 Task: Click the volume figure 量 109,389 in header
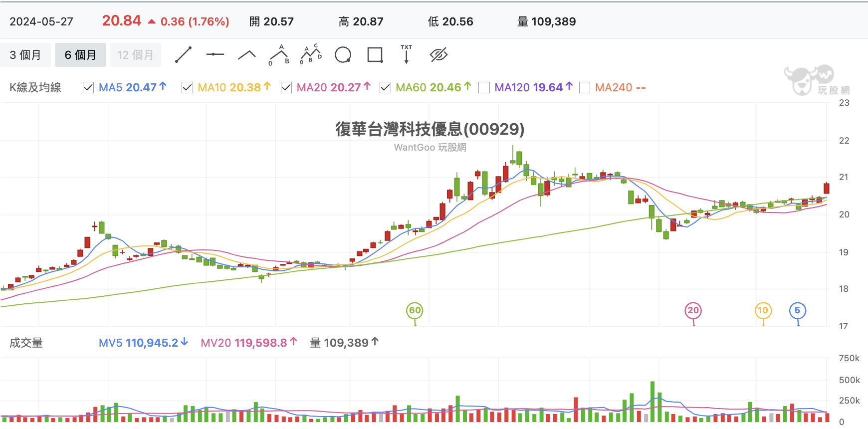tap(547, 21)
